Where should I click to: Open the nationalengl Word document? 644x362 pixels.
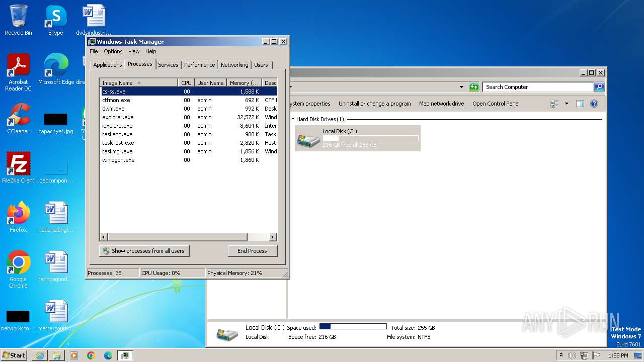coord(56,217)
